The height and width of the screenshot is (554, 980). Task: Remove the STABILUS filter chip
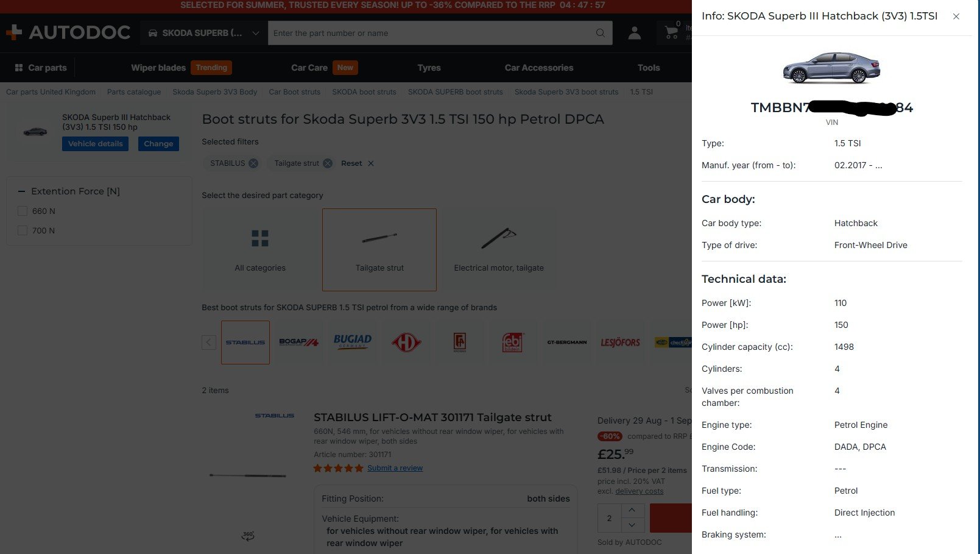point(253,163)
